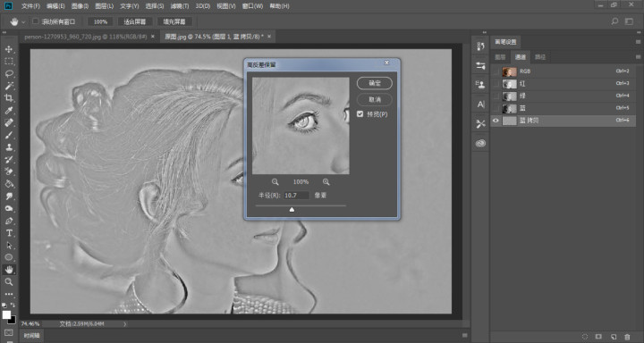Select the Path Selection tool
This screenshot has height=343, width=644.
point(9,246)
